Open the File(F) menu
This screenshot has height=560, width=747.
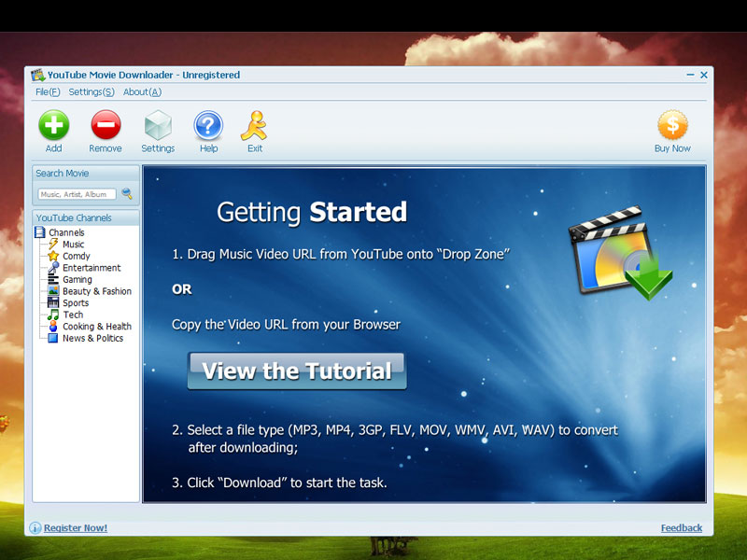point(48,91)
